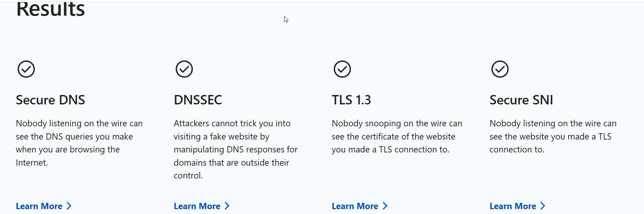
Task: Click chevron arrow beside DNSSEC Learn More
Action: tap(227, 206)
